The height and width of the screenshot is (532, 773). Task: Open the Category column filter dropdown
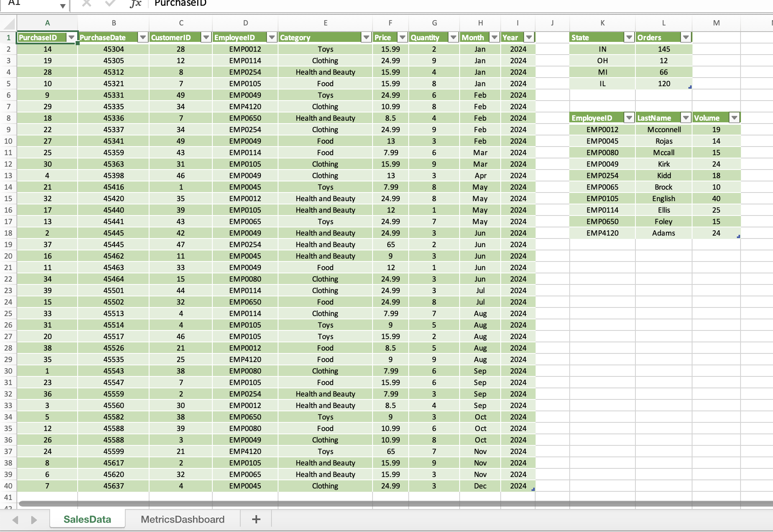[366, 37]
